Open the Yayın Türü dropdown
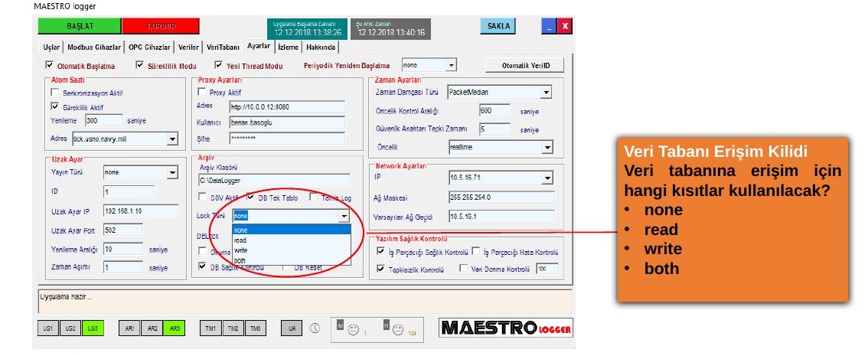The height and width of the screenshot is (356, 868). 172,173
